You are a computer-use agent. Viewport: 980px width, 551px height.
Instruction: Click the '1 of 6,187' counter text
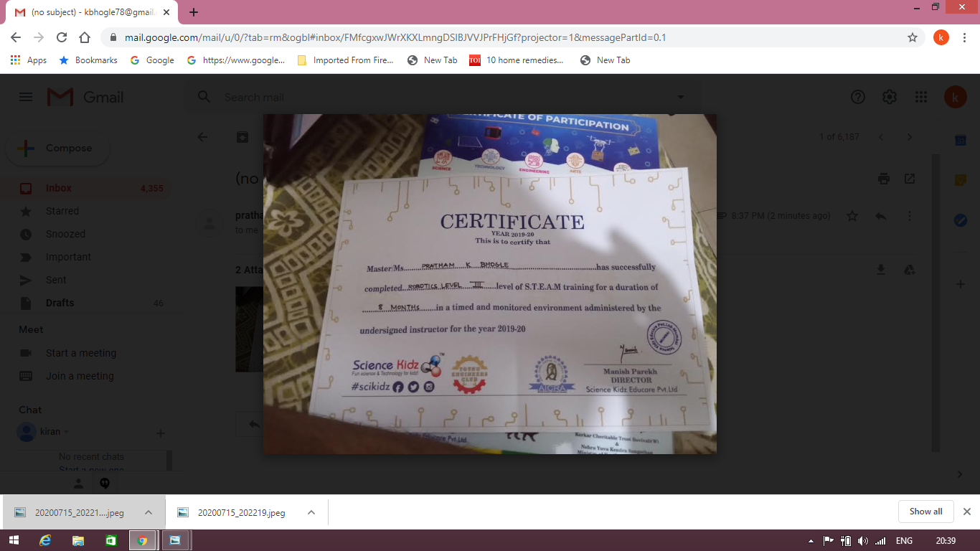click(839, 137)
